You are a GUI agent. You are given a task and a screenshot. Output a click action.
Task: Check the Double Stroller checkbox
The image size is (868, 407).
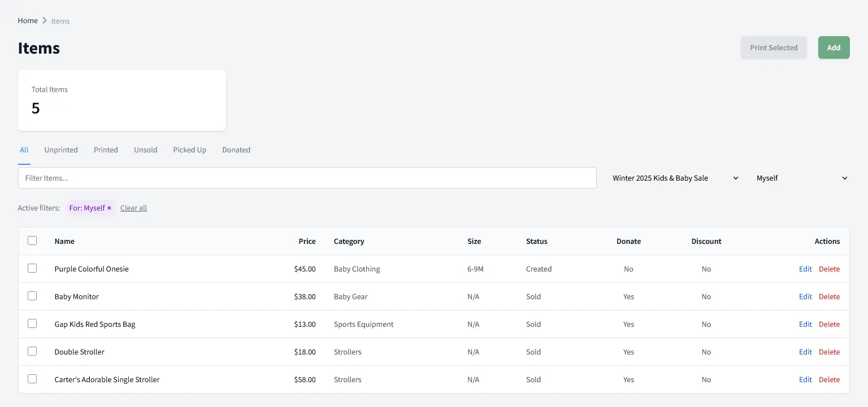(x=32, y=351)
